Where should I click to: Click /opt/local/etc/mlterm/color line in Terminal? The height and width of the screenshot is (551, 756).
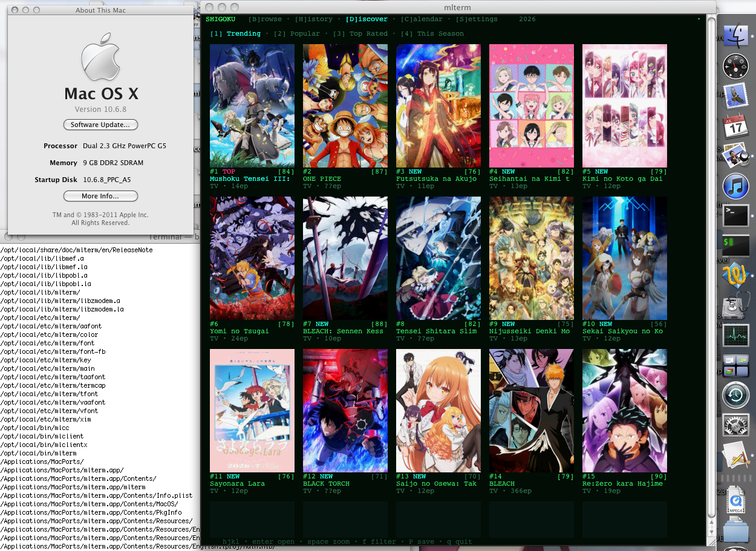tap(49, 334)
